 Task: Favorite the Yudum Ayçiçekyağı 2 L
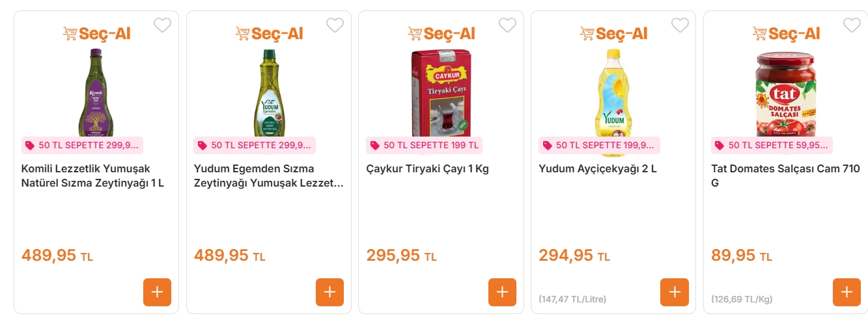coord(680,25)
